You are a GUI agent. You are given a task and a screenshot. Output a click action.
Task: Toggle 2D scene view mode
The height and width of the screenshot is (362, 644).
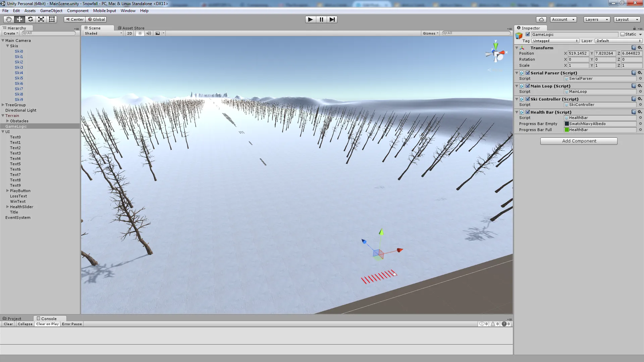(x=129, y=33)
